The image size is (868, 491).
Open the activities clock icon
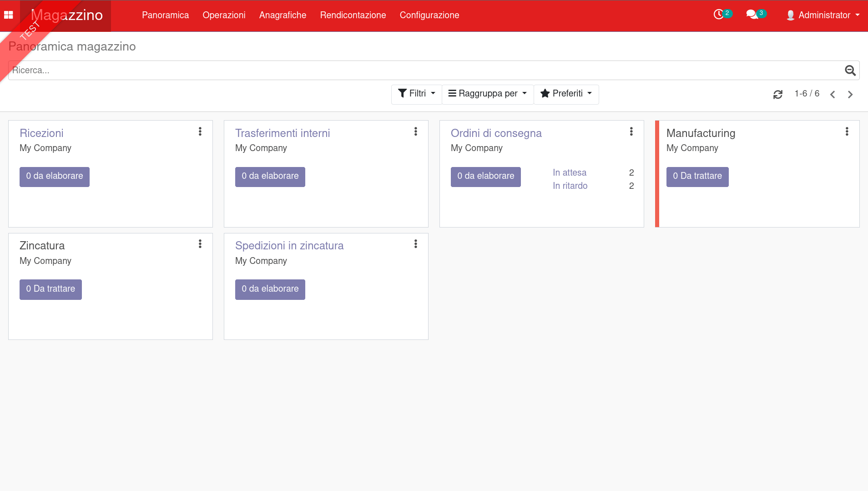pos(719,15)
